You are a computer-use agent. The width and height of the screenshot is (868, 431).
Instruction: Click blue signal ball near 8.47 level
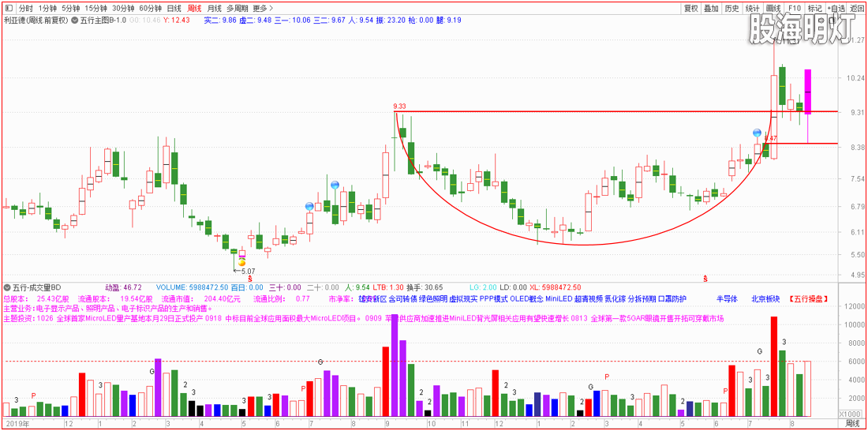[757, 133]
